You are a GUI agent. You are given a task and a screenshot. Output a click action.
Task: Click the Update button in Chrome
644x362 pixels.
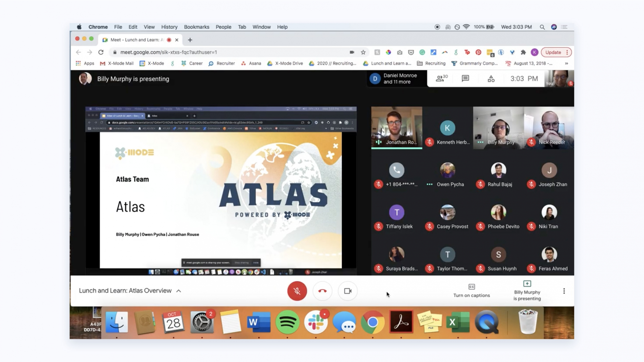click(553, 52)
